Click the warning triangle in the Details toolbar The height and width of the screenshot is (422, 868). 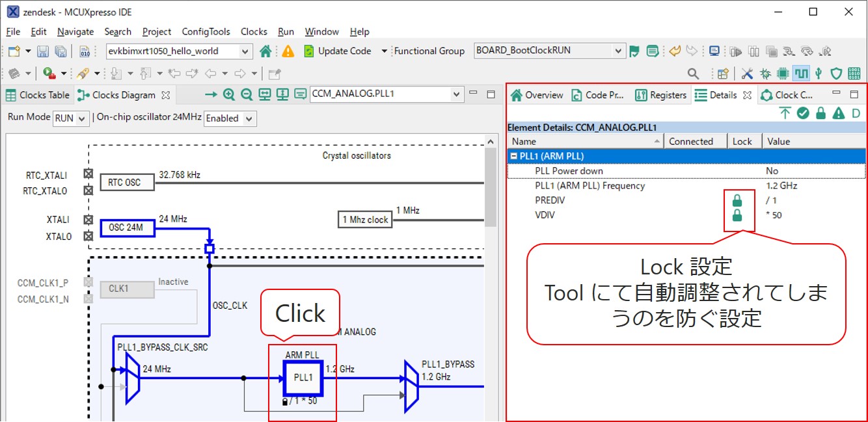[x=839, y=113]
